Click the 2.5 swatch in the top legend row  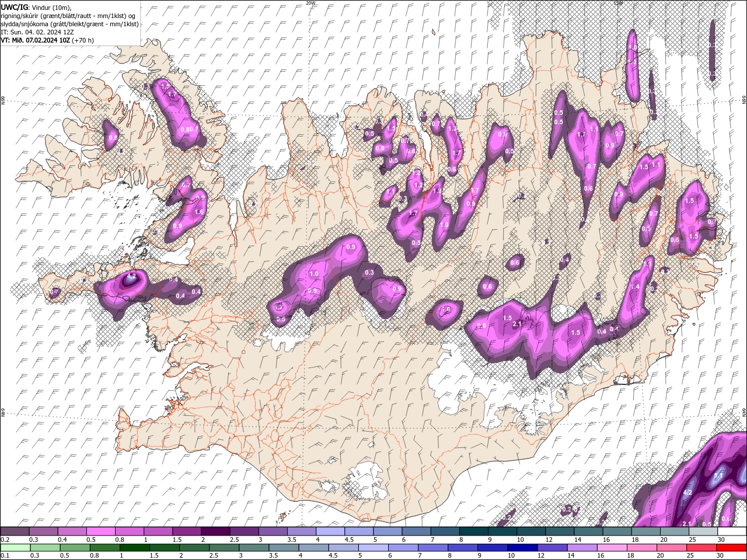[244, 531]
